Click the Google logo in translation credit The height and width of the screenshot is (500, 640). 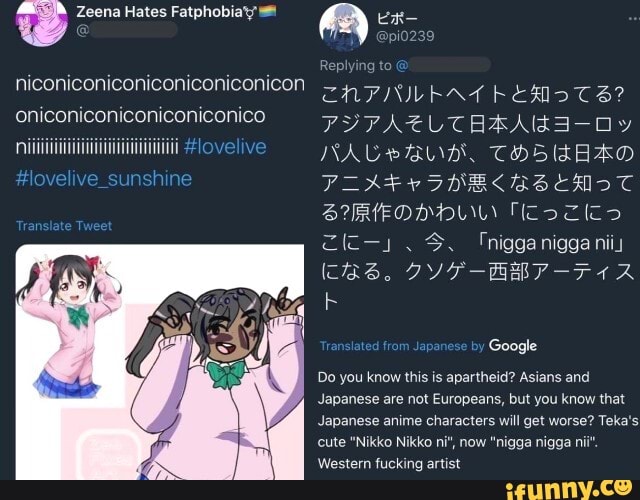click(513, 346)
